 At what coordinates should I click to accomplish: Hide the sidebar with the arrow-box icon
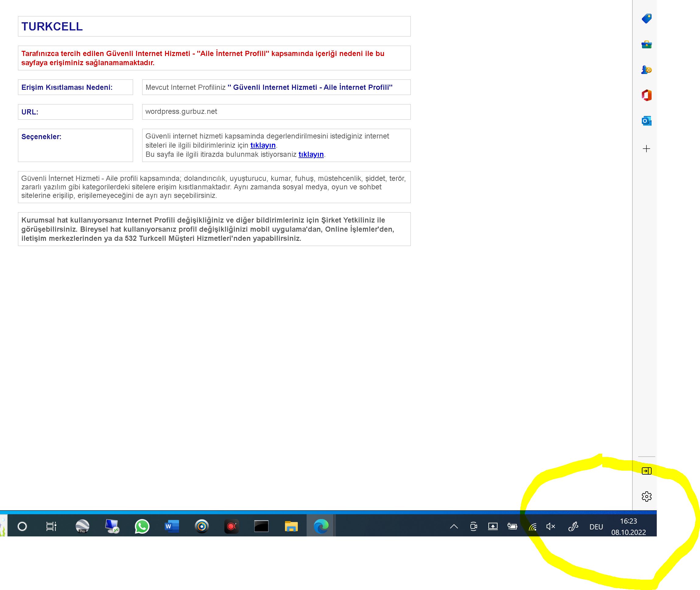646,471
